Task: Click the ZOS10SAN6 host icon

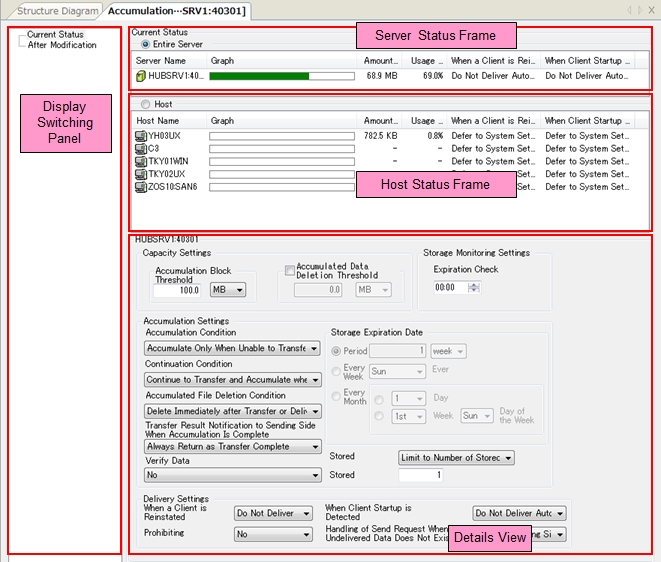Action: tap(140, 186)
